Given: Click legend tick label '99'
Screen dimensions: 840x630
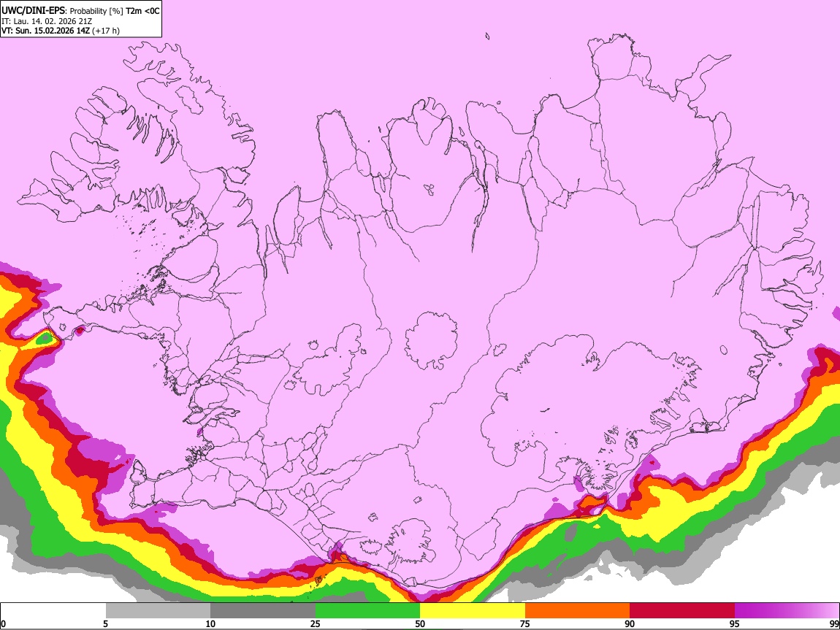Looking at the screenshot, I should [x=833, y=623].
